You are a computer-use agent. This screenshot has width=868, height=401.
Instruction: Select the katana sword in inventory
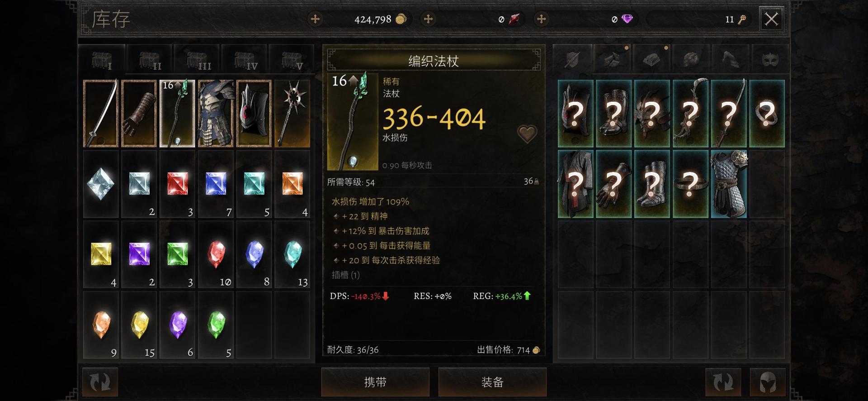point(101,113)
